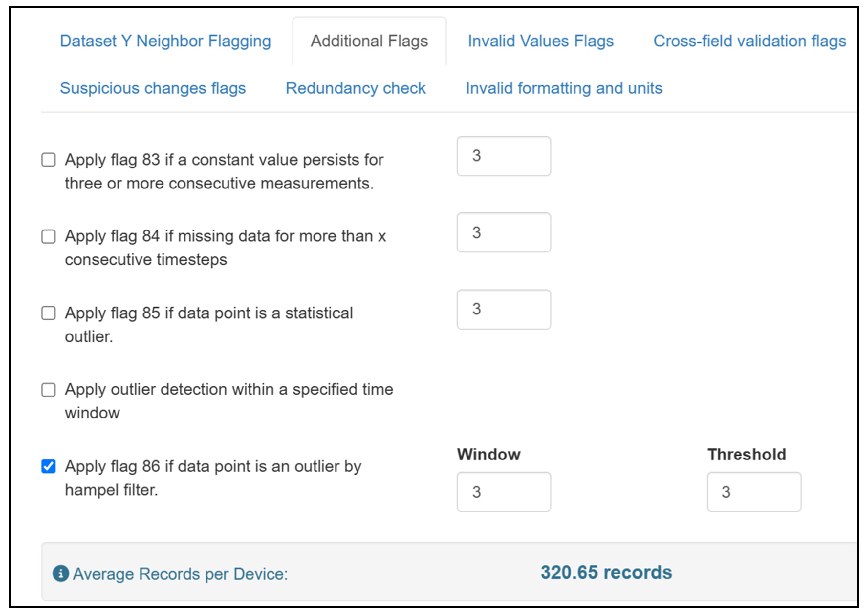
Task: Switch to the Redundancy check tab
Action: coord(356,88)
